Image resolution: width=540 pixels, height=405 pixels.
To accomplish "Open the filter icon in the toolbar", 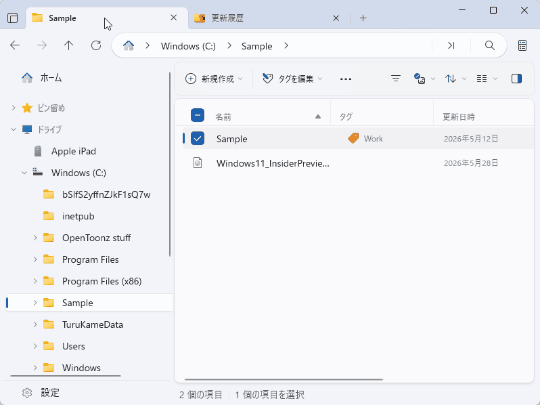I will coord(396,79).
